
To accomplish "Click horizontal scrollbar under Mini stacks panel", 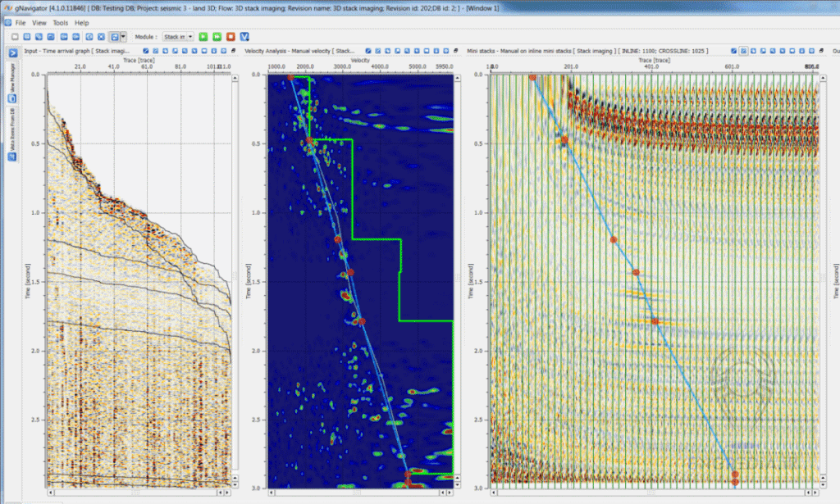I will point(652,493).
